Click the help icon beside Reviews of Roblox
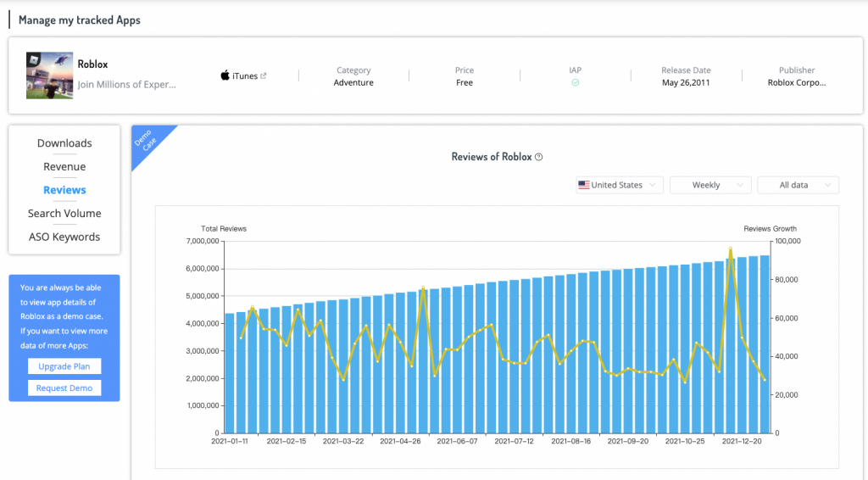The image size is (868, 480). [x=539, y=157]
